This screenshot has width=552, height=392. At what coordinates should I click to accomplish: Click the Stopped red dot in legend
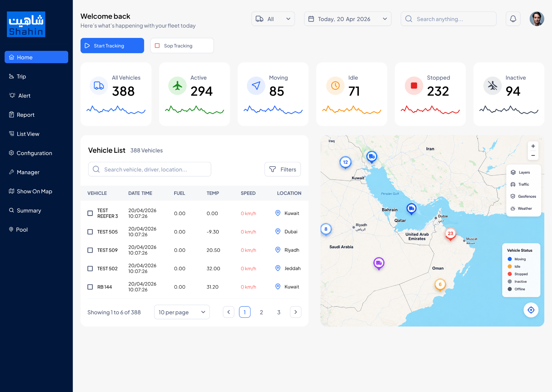[510, 274]
